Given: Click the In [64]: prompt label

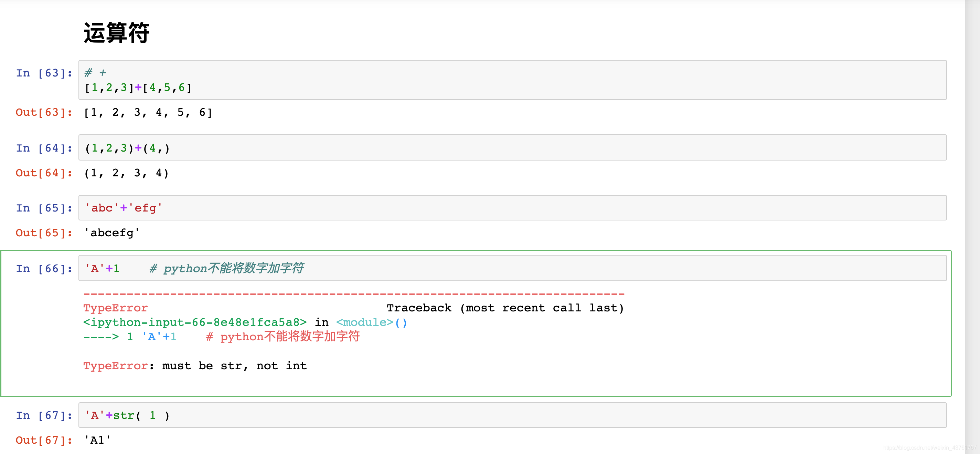Looking at the screenshot, I should coord(44,148).
